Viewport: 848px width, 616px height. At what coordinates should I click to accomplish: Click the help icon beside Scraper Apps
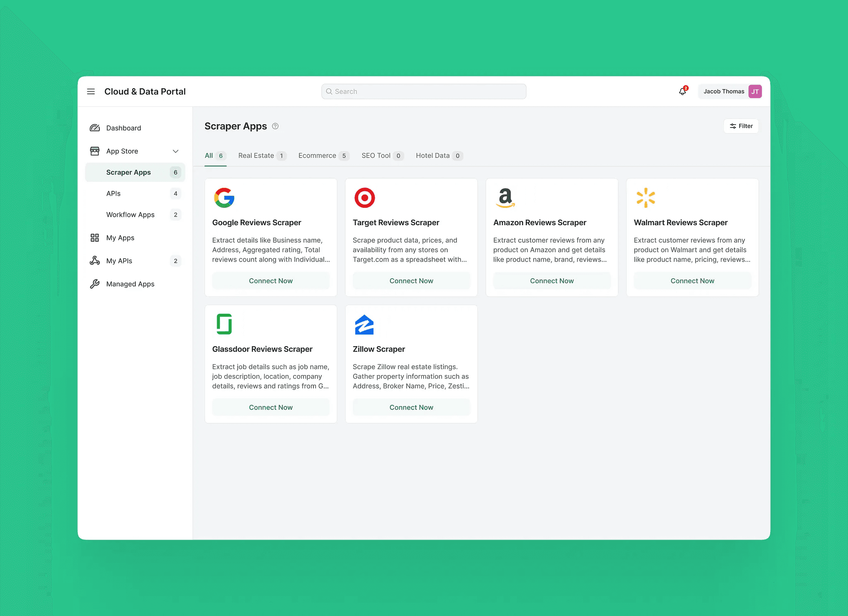275,126
